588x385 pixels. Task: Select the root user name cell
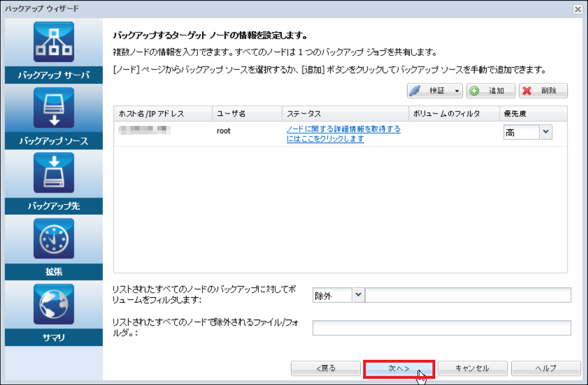pyautogui.click(x=224, y=131)
